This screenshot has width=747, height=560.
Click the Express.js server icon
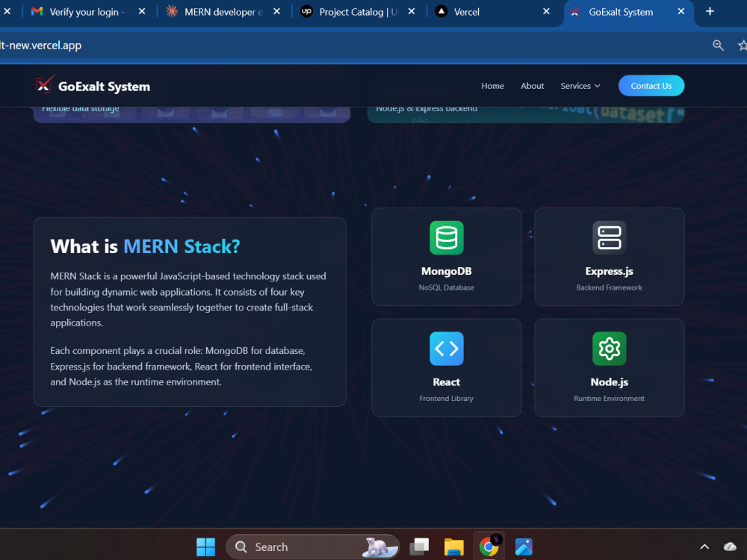pos(609,237)
